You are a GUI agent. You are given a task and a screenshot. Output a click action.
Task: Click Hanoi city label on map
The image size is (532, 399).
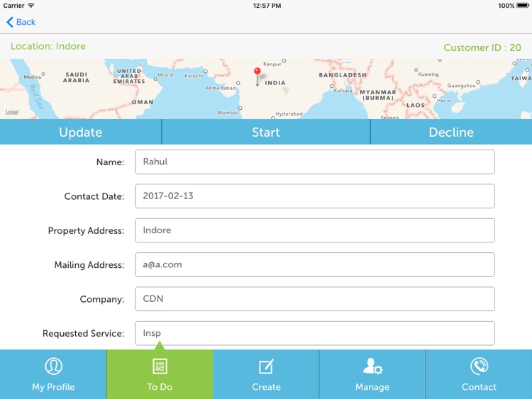click(x=444, y=101)
